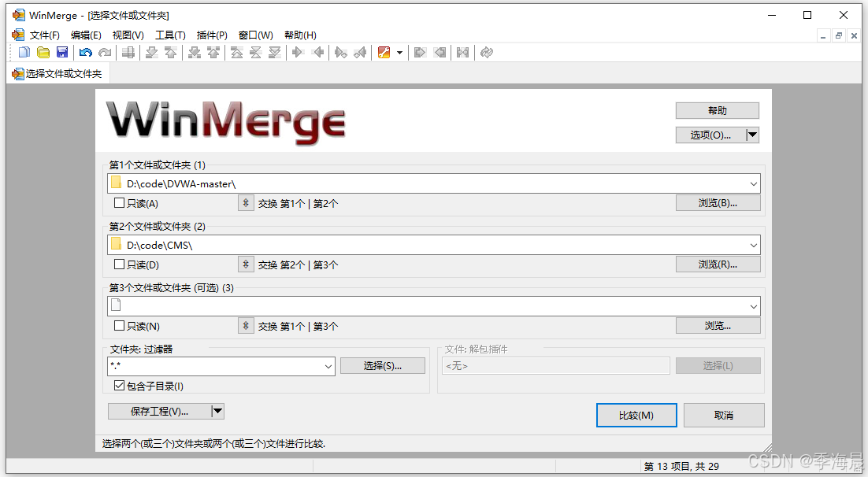Screen dimensions: 868x477
Task: Click 浏览... for third path
Action: click(x=718, y=326)
